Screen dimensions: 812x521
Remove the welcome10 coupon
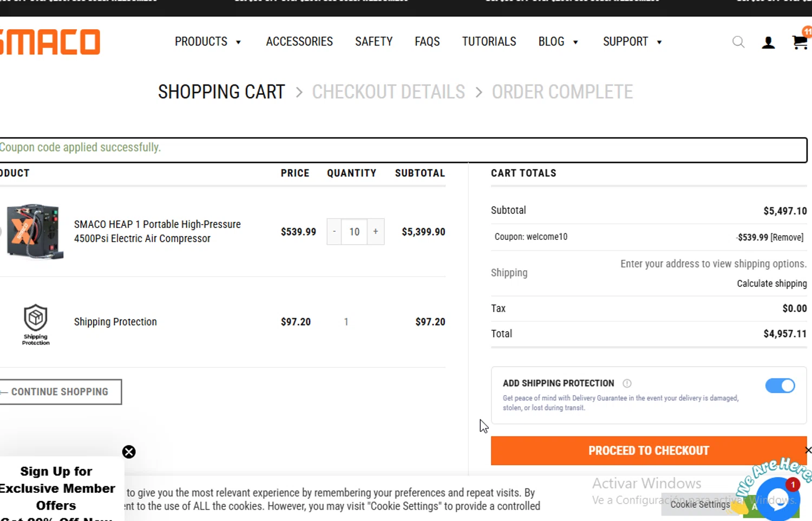pos(787,237)
